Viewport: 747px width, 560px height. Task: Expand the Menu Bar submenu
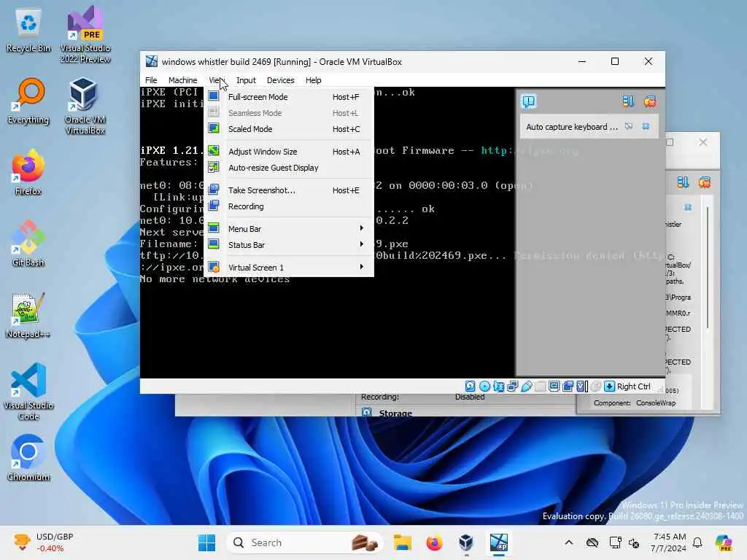pyautogui.click(x=288, y=228)
